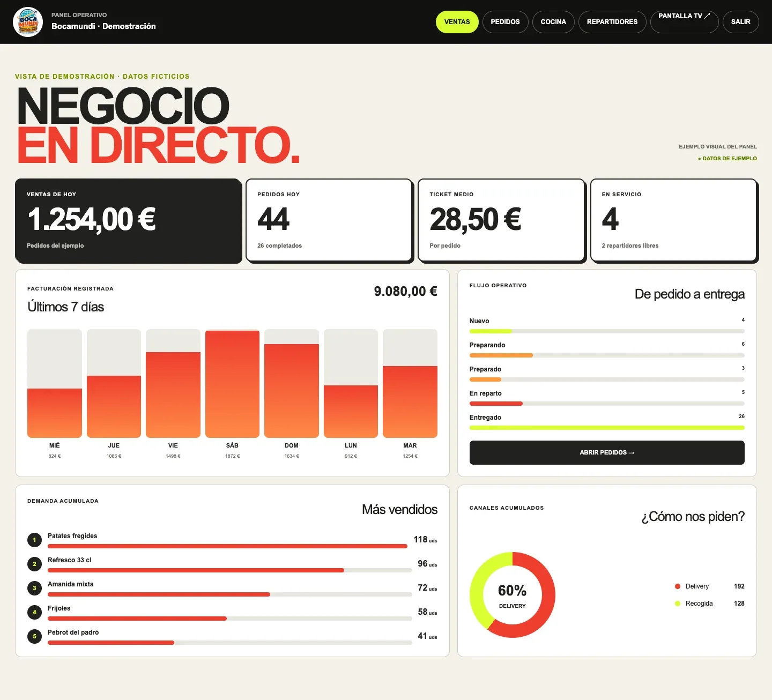Click the Ticket medio value 28,50 €
This screenshot has height=700, width=772.
[475, 219]
